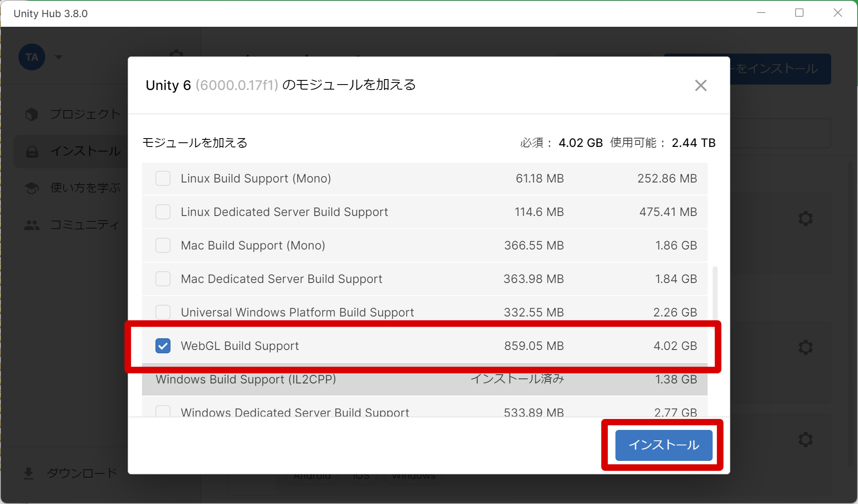This screenshot has height=504, width=858.
Task: Click the graduation cap learn icon
Action: tap(32, 188)
